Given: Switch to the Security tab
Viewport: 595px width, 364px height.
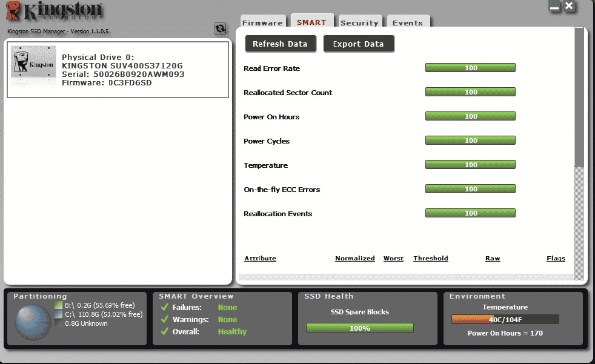Looking at the screenshot, I should pos(359,22).
